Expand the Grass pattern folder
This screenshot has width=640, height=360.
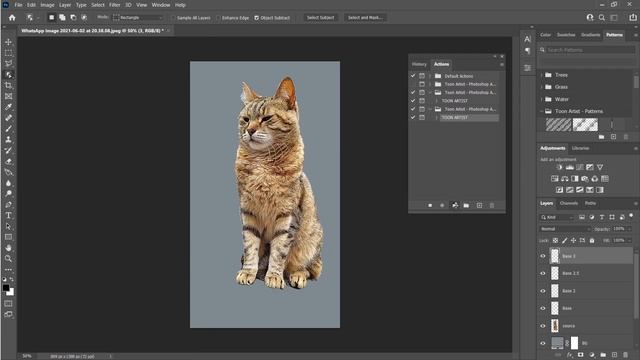pyautogui.click(x=542, y=87)
